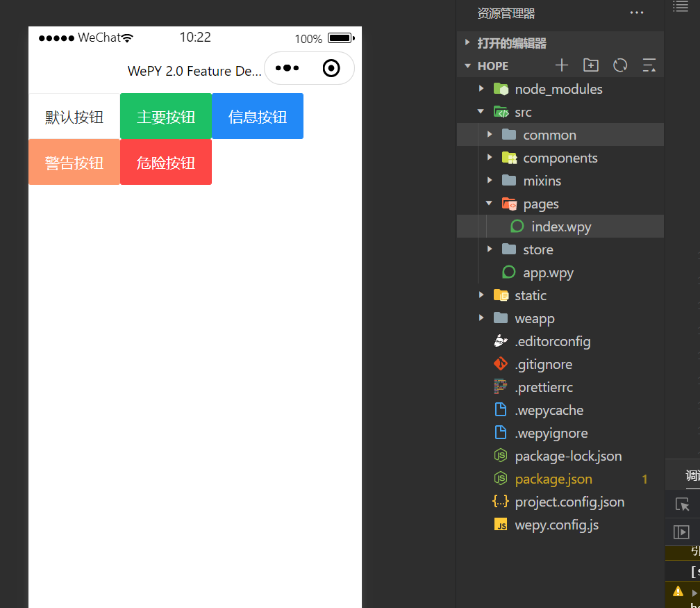Screen dimensions: 700x608
Task: Click the static folder icon
Action: click(x=501, y=295)
